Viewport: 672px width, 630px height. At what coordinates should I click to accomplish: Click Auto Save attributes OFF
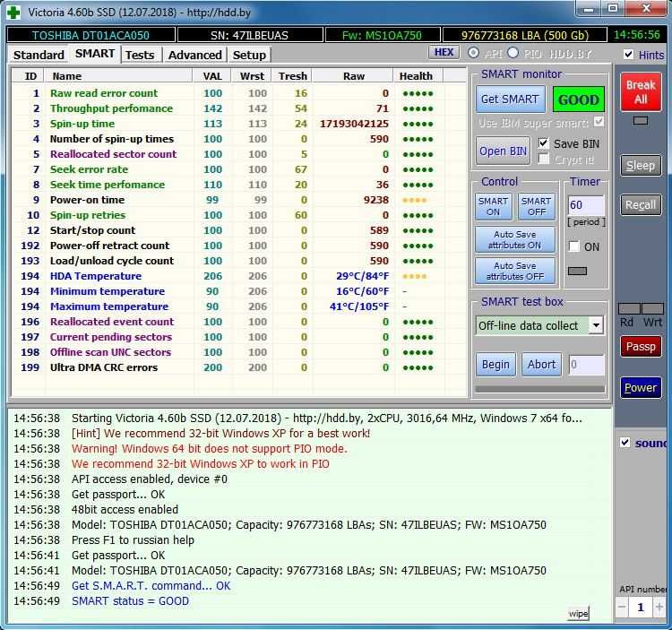[514, 271]
